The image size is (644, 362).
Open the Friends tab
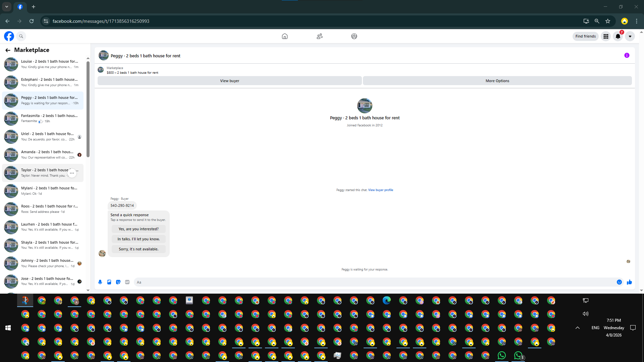click(319, 36)
